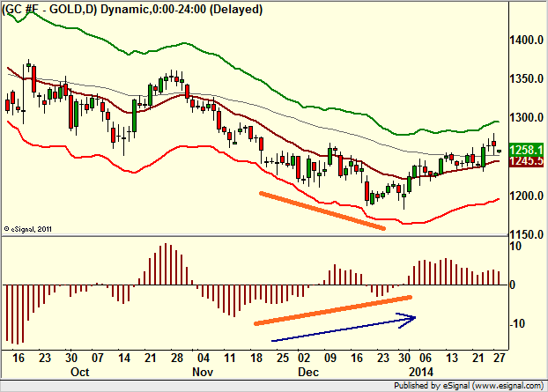Click the "Published by eSignal" footer text
Screen dimensions: 548x392
(469, 386)
